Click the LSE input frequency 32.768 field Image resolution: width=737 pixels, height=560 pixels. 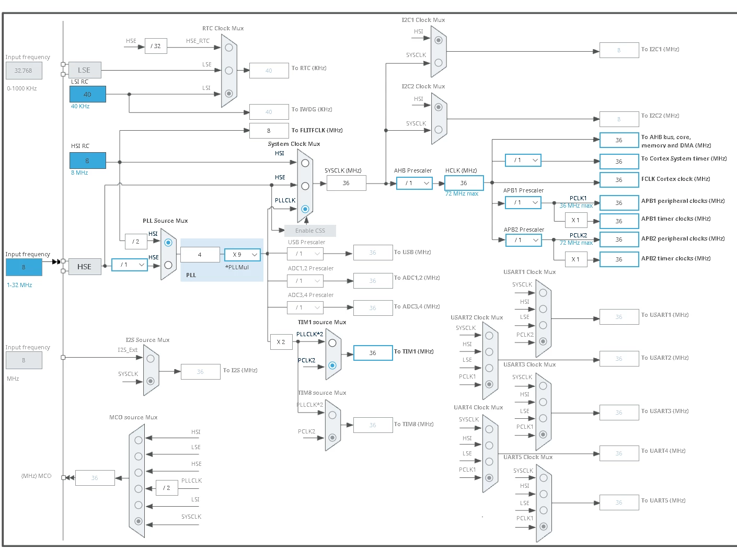click(24, 71)
